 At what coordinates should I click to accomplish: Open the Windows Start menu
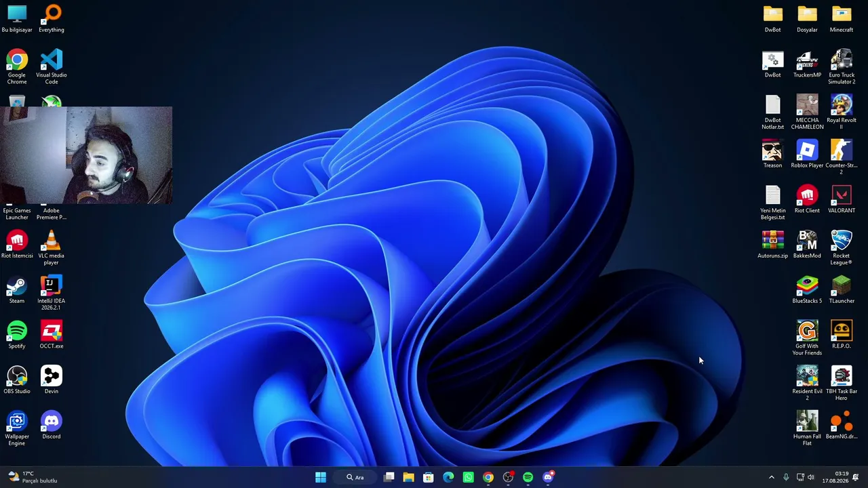pyautogui.click(x=321, y=477)
